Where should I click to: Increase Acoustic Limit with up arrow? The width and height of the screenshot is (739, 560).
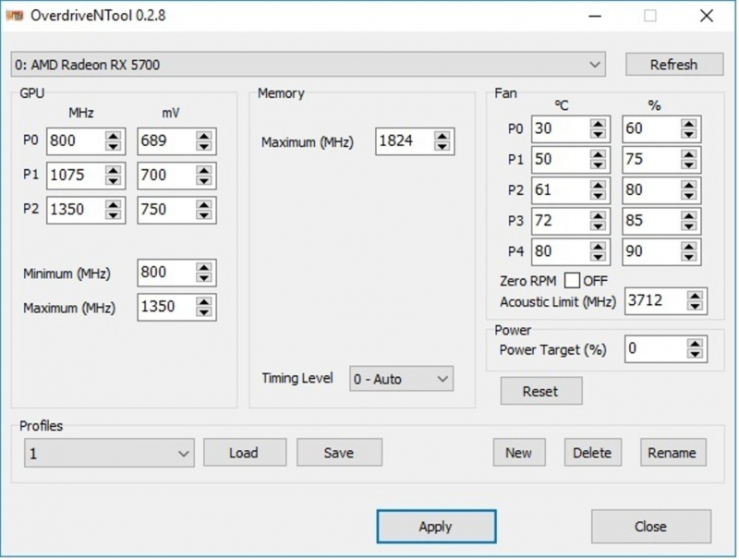(x=696, y=296)
